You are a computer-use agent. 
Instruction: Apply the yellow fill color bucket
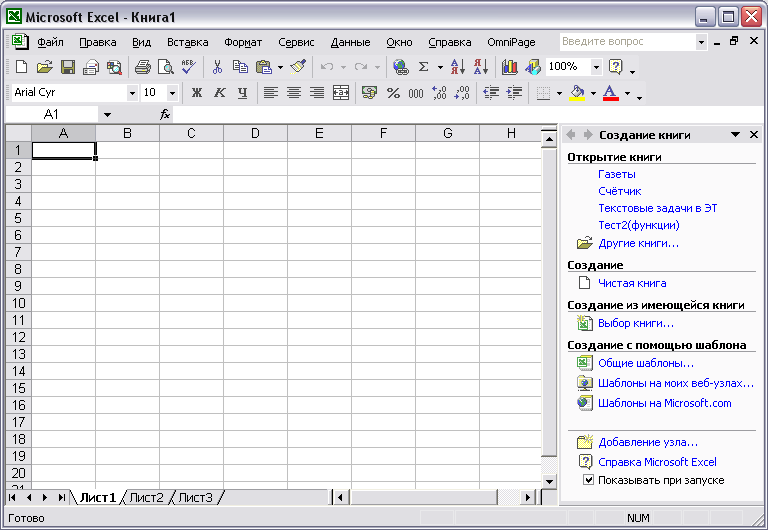pyautogui.click(x=577, y=93)
